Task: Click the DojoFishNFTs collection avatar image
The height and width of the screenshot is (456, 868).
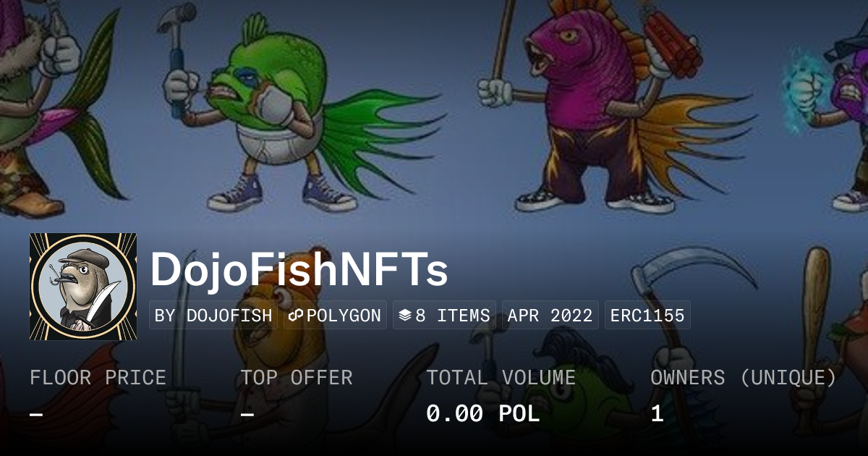Action: [83, 287]
